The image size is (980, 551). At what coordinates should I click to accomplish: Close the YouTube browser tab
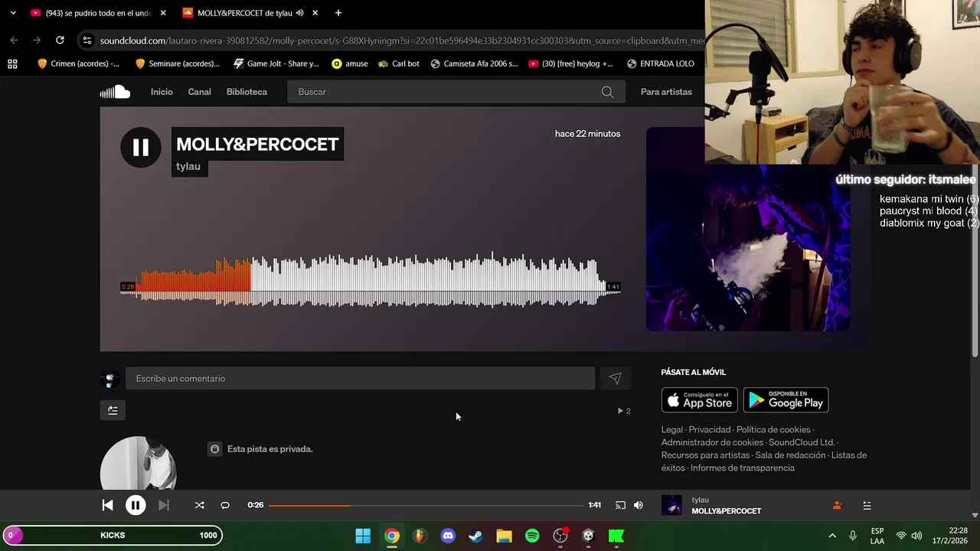point(163,13)
